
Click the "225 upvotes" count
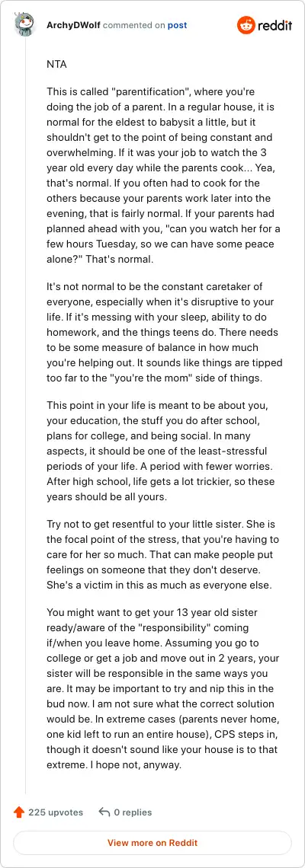pos(56,812)
